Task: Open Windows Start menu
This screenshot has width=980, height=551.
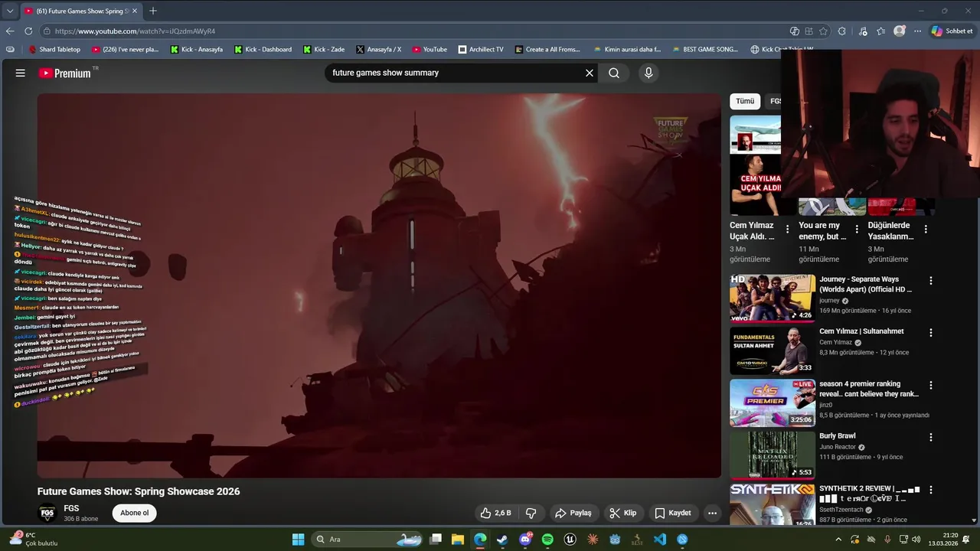Action: [x=298, y=540]
